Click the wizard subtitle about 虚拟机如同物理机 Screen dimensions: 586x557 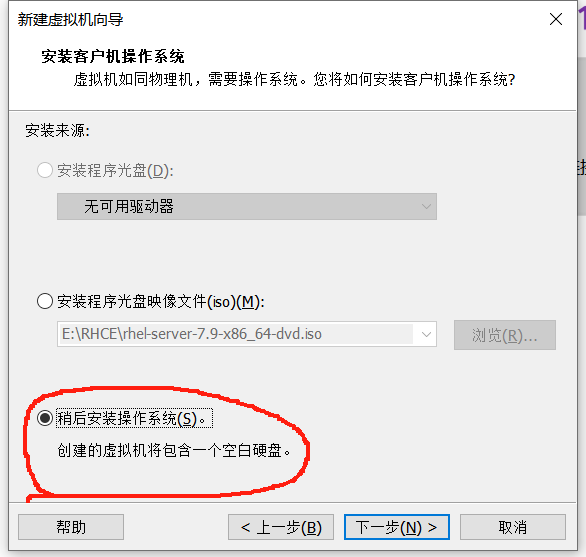click(x=294, y=80)
